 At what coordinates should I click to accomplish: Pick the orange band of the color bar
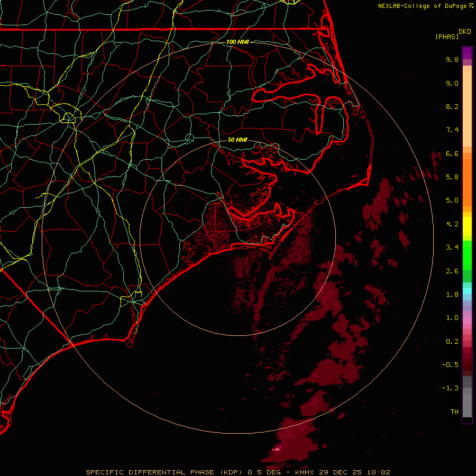(467, 183)
